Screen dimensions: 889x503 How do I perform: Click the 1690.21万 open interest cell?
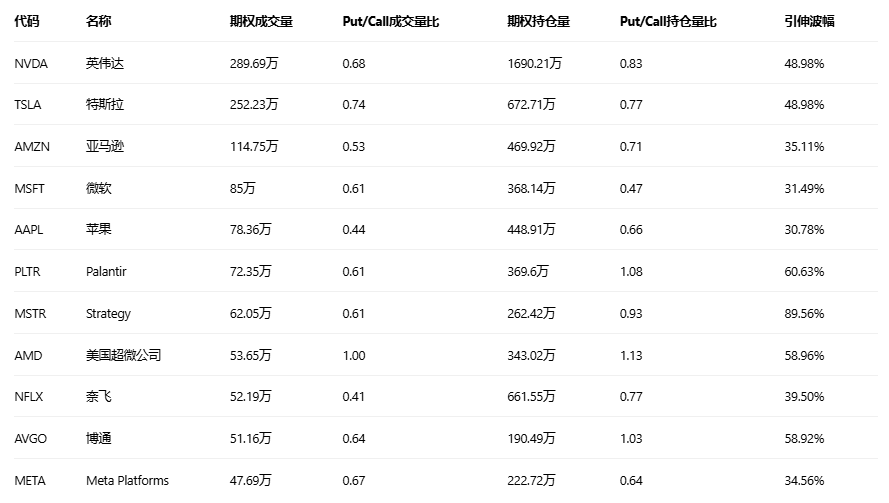coord(534,63)
